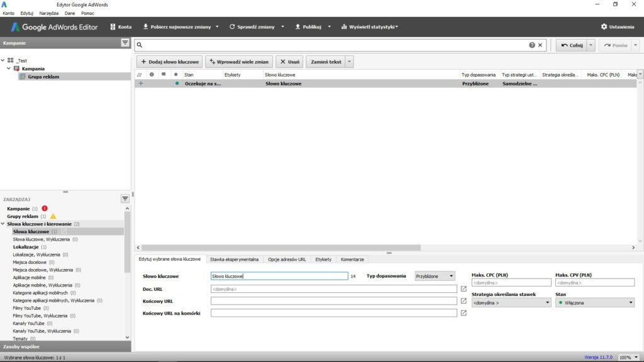The image size is (644, 362).
Task: Open Wyświetl statystyki statistics menu
Action: coord(370,26)
